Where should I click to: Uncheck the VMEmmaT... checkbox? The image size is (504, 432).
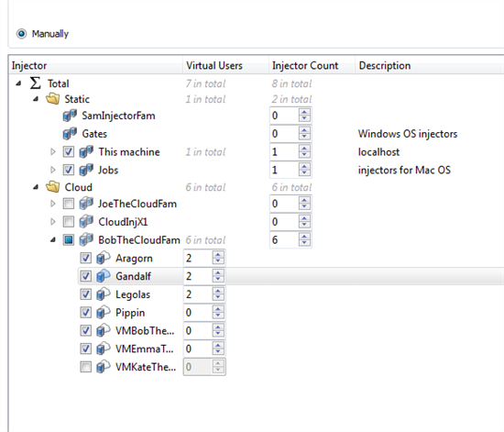point(85,349)
